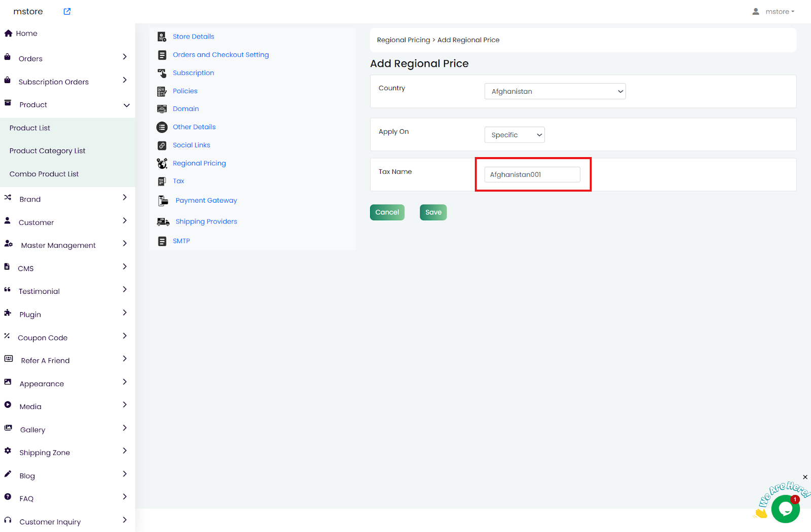This screenshot has width=811, height=532.
Task: Click the Store Details icon
Action: [x=162, y=36]
